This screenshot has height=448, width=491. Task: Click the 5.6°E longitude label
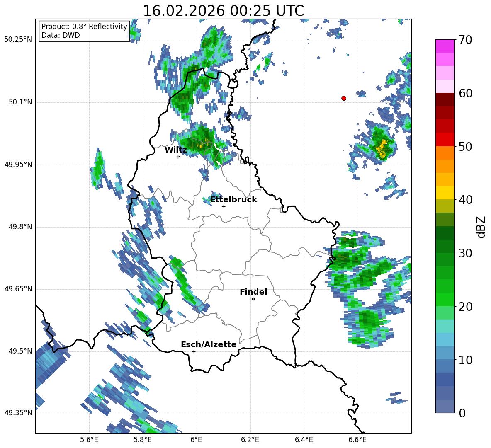click(x=89, y=440)
